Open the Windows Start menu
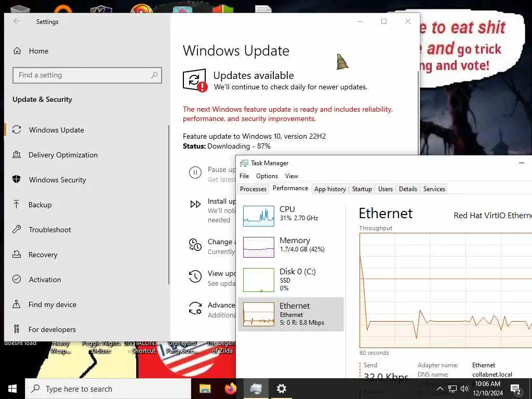532x399 pixels. pos(12,389)
